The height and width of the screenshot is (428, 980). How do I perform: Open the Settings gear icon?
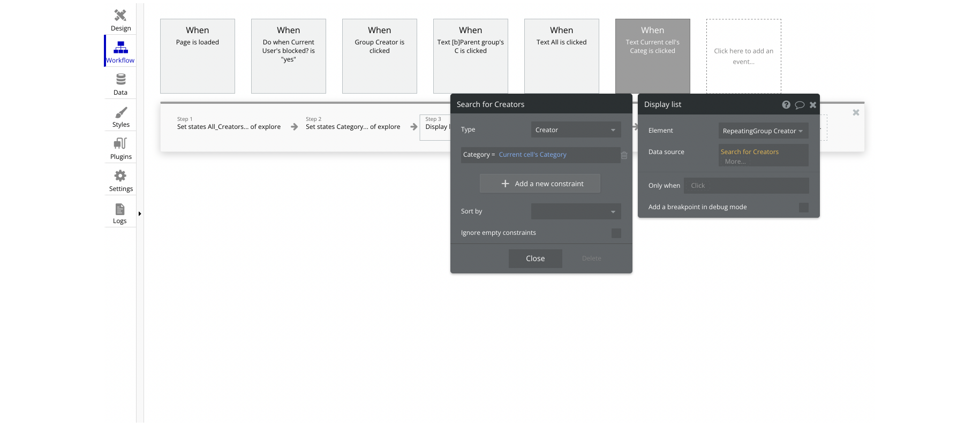point(120,176)
